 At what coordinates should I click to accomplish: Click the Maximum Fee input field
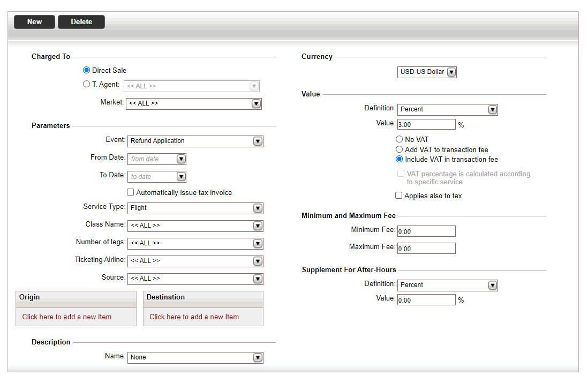click(x=426, y=249)
